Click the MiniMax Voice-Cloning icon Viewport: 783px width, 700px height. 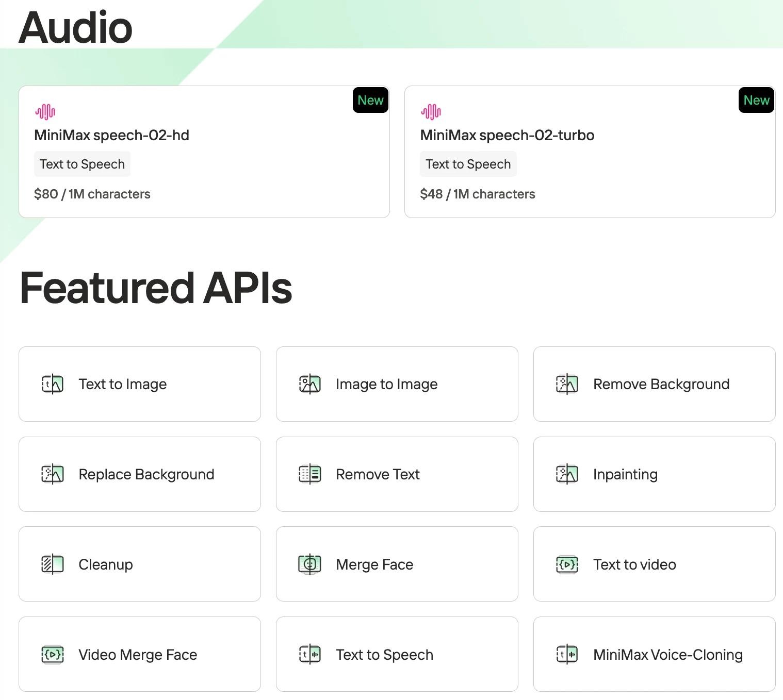click(x=567, y=655)
